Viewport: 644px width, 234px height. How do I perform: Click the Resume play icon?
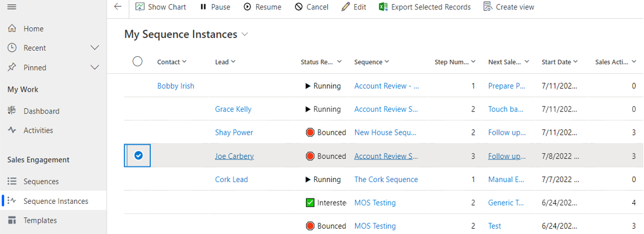pyautogui.click(x=247, y=7)
